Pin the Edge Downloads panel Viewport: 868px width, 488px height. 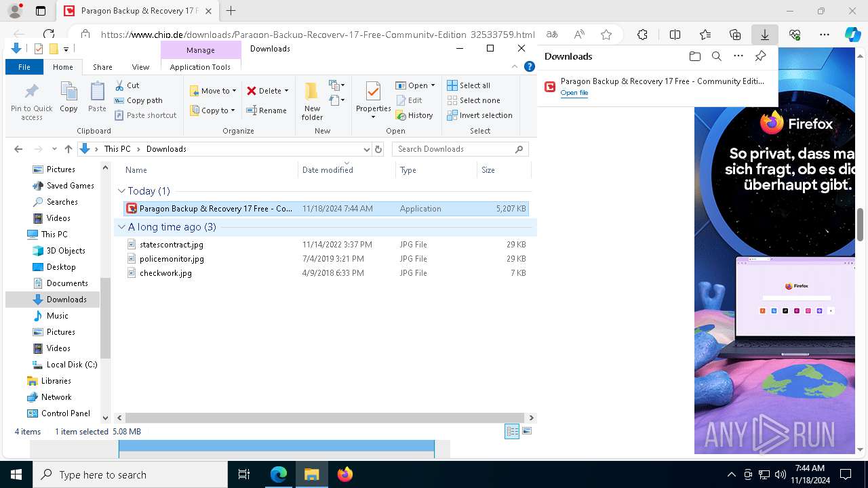pos(760,56)
